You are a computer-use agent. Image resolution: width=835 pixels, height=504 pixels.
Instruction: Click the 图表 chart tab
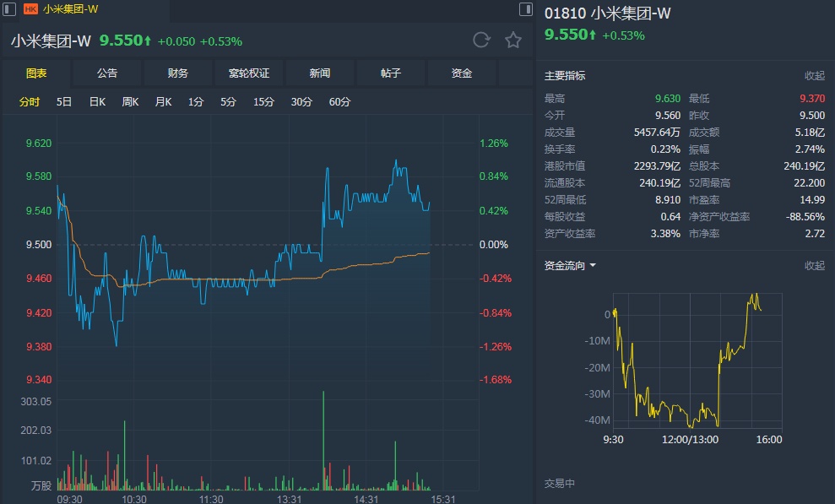pyautogui.click(x=36, y=73)
